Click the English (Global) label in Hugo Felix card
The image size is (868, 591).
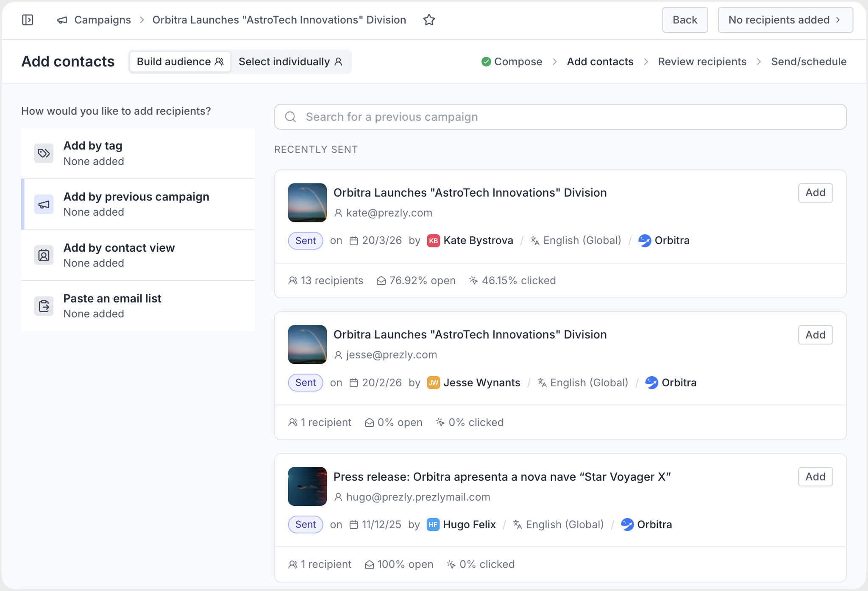pyautogui.click(x=565, y=524)
